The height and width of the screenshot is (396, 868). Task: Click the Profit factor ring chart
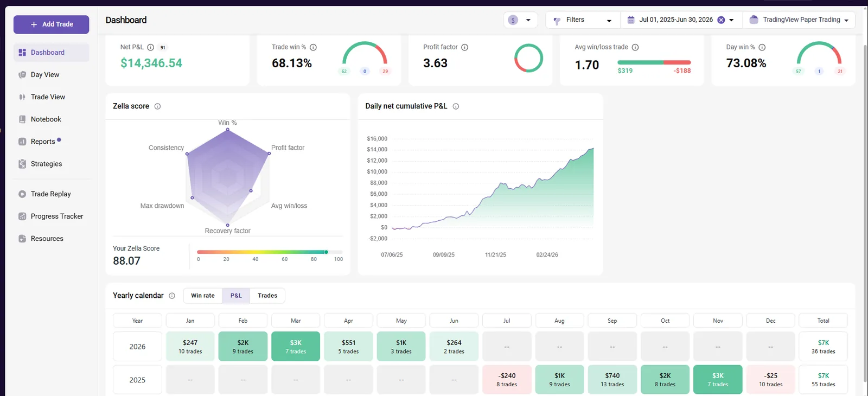(x=528, y=58)
